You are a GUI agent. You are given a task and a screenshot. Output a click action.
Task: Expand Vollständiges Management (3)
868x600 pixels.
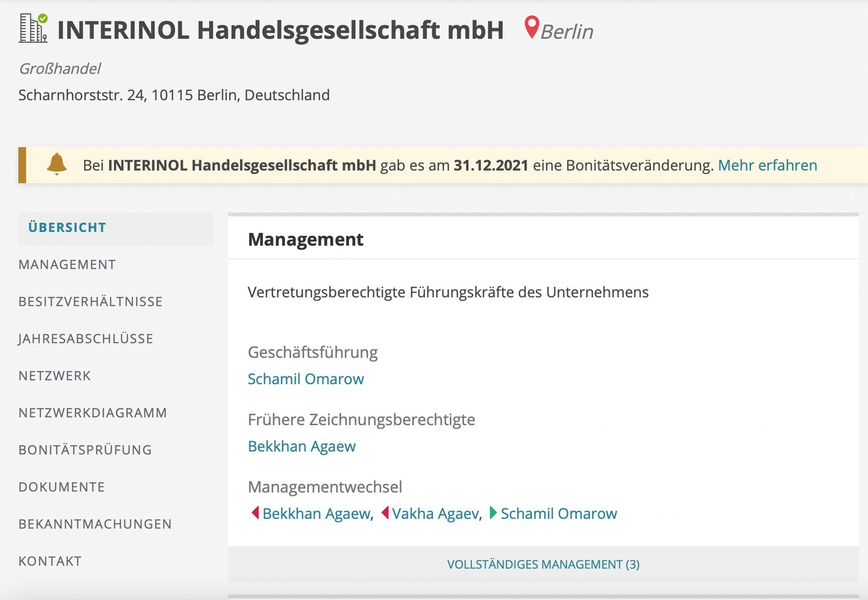click(543, 564)
